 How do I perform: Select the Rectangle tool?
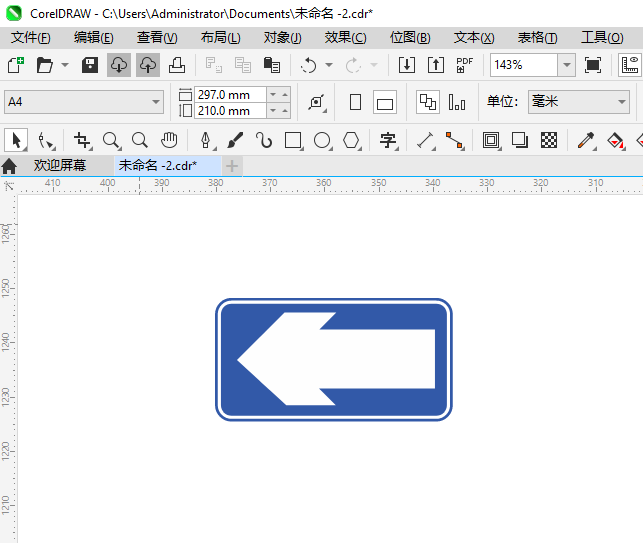coord(293,141)
